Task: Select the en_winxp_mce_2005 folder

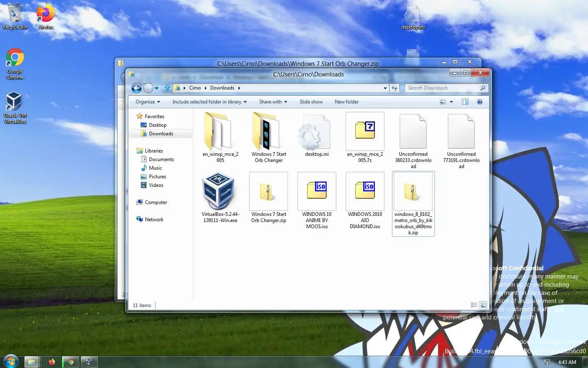Action: pos(220,137)
